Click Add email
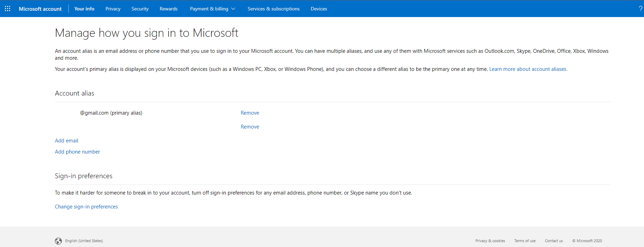Image resolution: width=644 pixels, height=247 pixels. (x=66, y=141)
